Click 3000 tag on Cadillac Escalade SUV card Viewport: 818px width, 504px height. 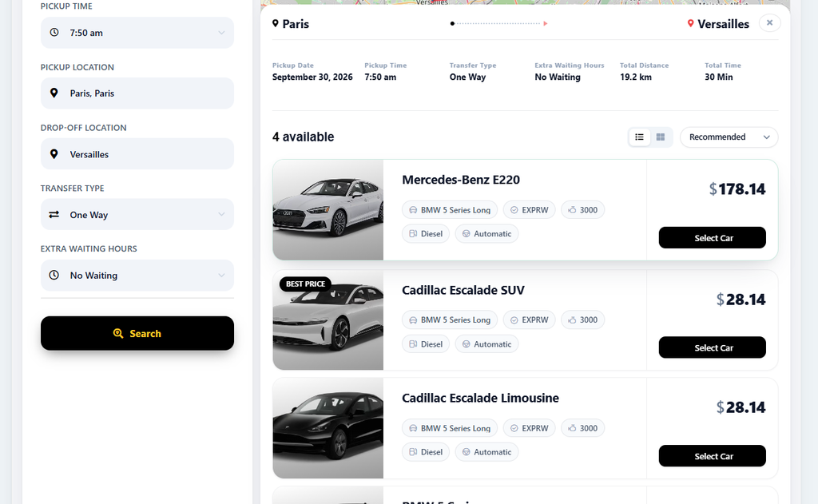point(582,319)
